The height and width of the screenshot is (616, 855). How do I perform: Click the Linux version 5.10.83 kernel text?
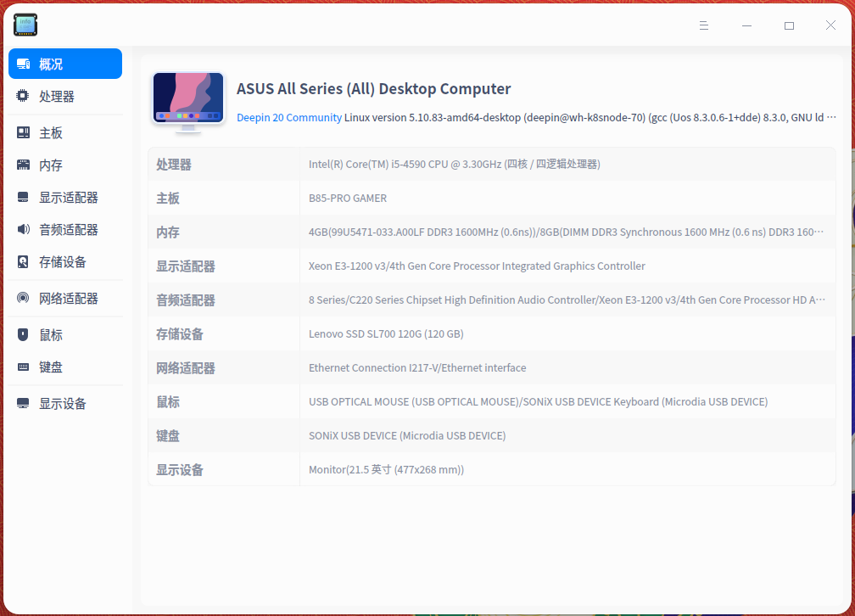pyautogui.click(x=590, y=117)
